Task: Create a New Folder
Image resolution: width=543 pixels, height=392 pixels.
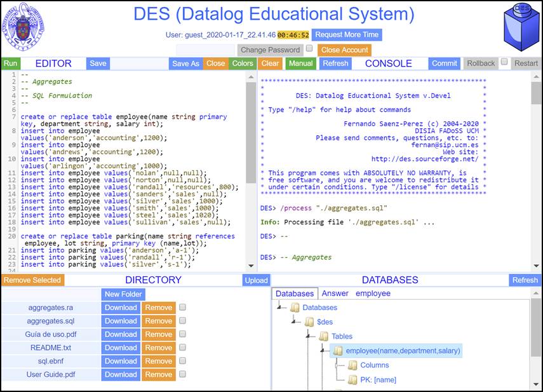Action: pyautogui.click(x=123, y=294)
